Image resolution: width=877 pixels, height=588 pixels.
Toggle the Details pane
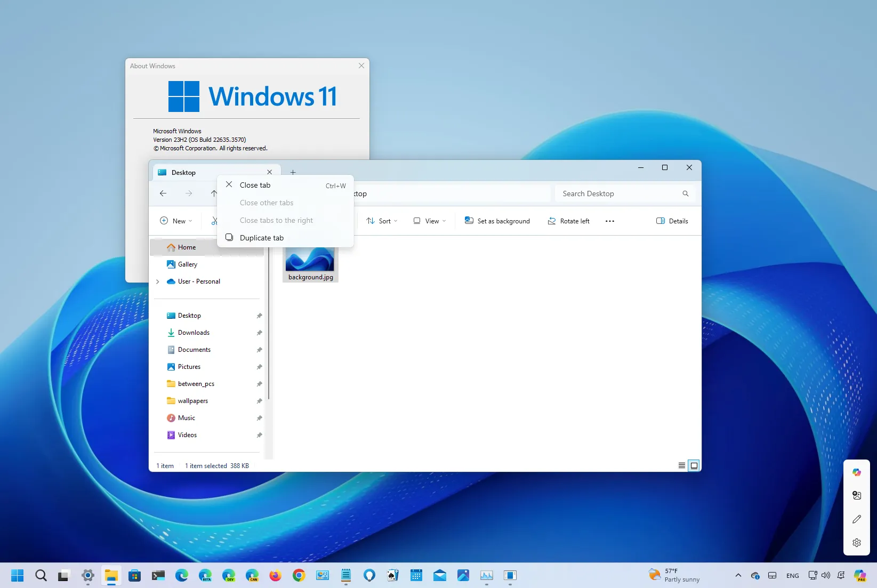tap(672, 221)
